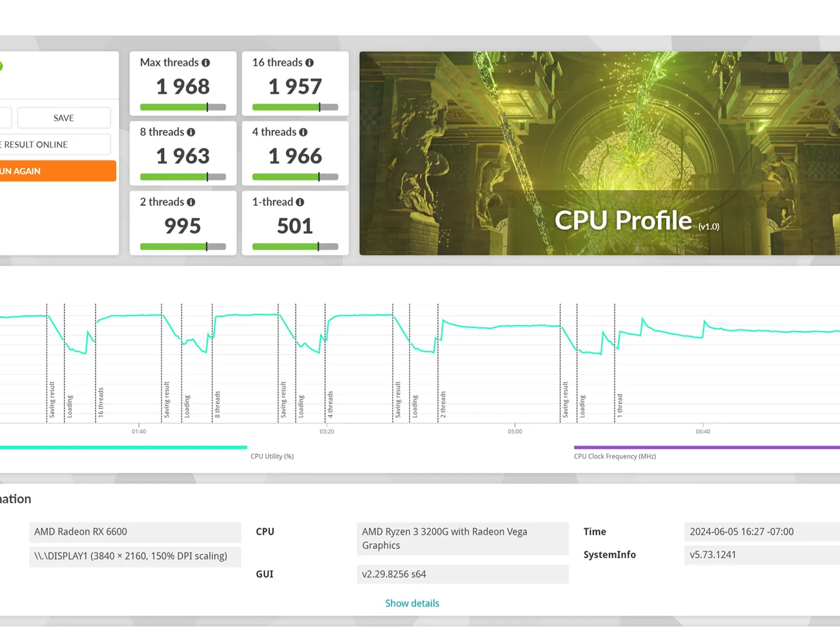Click the CPU Profile banner image
The height and width of the screenshot is (630, 840).
(599, 153)
